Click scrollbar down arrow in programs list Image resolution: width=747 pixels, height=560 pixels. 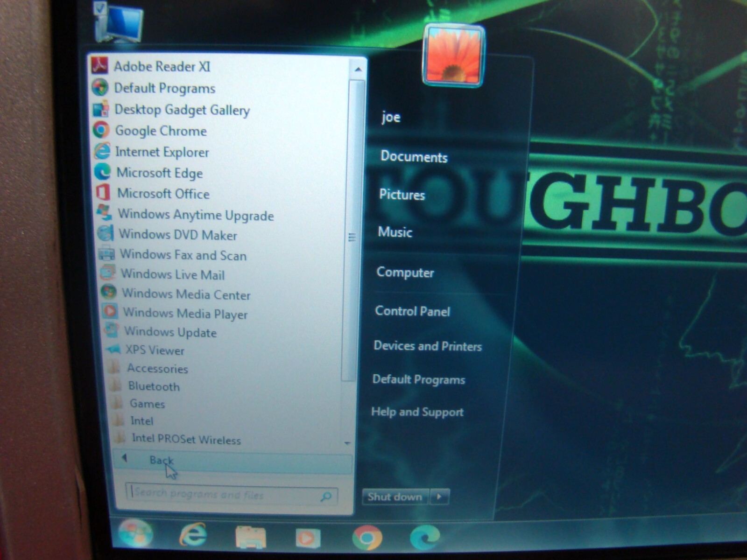tap(347, 443)
